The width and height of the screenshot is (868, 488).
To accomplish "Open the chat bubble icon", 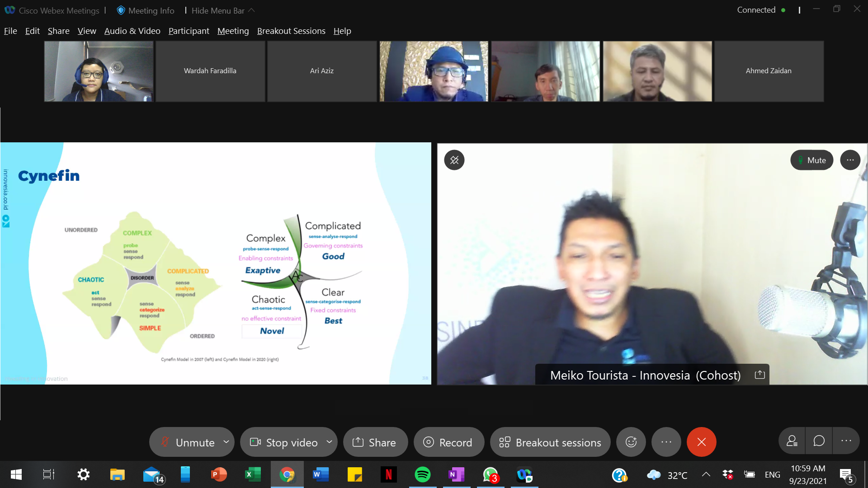I will pos(819,441).
